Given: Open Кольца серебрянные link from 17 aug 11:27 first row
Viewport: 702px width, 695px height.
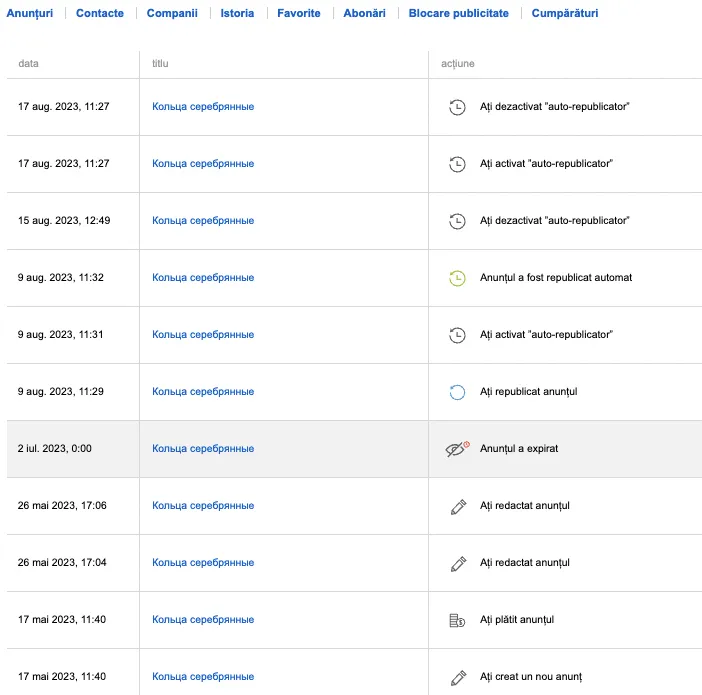Looking at the screenshot, I should tap(203, 107).
